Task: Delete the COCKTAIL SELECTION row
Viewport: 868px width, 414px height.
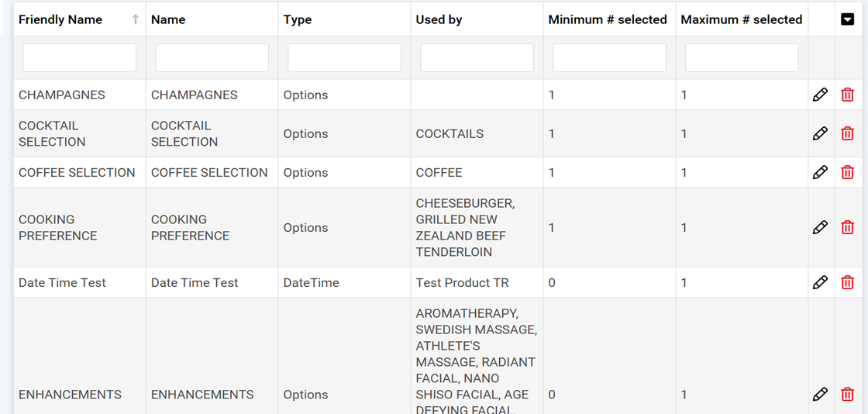Action: click(x=847, y=133)
